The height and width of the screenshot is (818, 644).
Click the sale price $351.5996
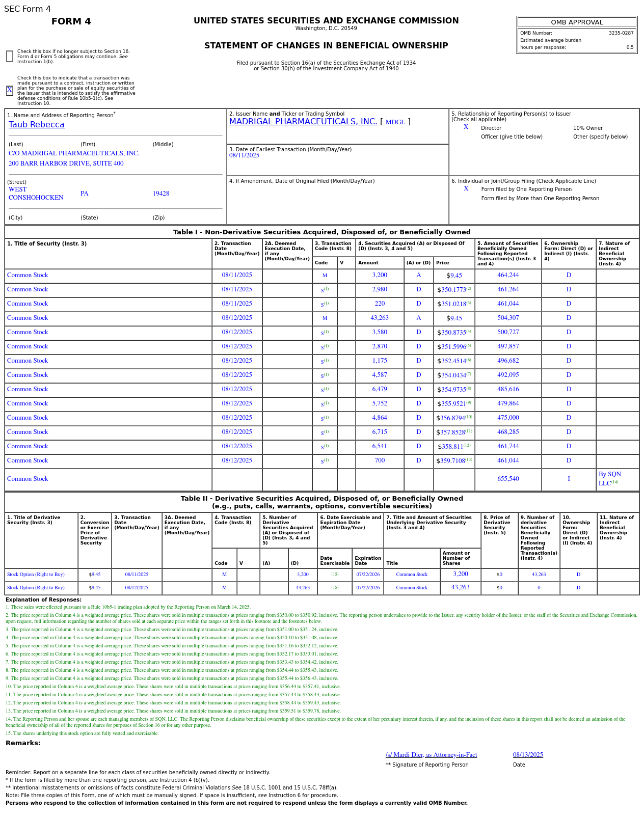(x=451, y=347)
